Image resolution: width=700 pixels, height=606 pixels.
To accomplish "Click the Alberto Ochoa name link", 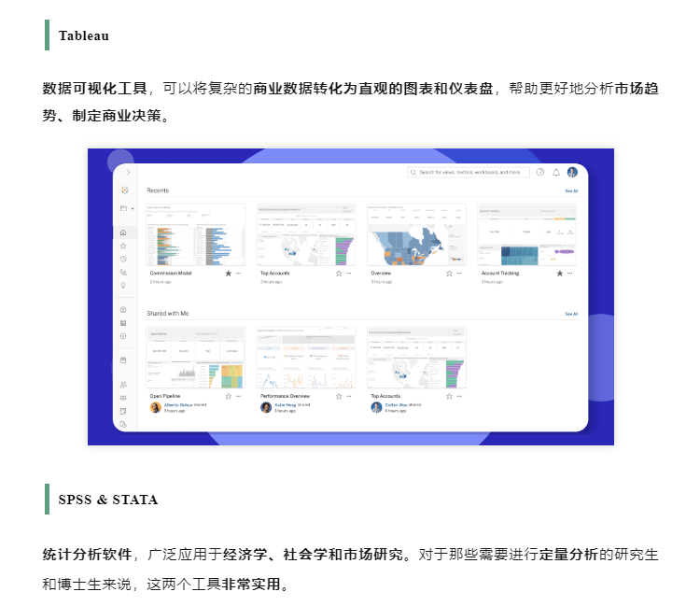I will tap(178, 405).
